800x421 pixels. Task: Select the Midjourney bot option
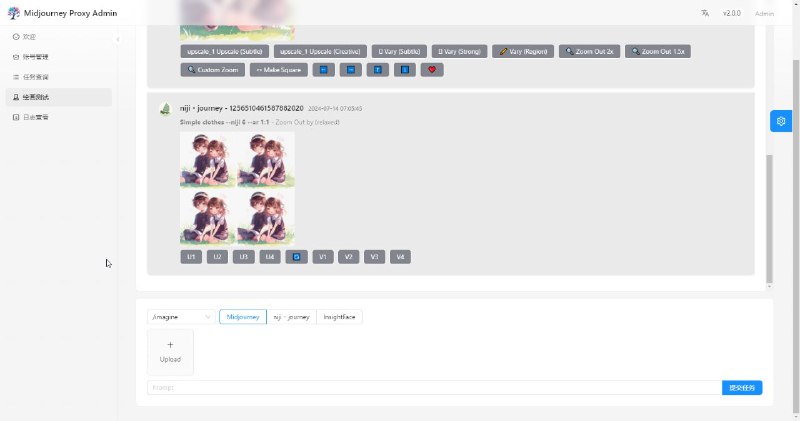click(243, 317)
